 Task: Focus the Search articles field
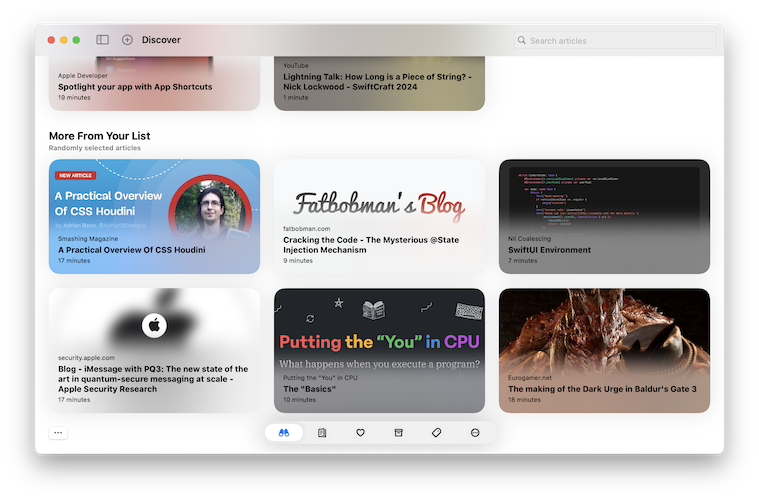[615, 41]
